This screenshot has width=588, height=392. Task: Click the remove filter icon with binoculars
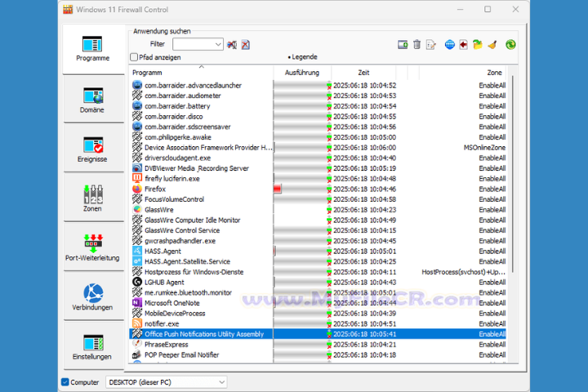(232, 45)
